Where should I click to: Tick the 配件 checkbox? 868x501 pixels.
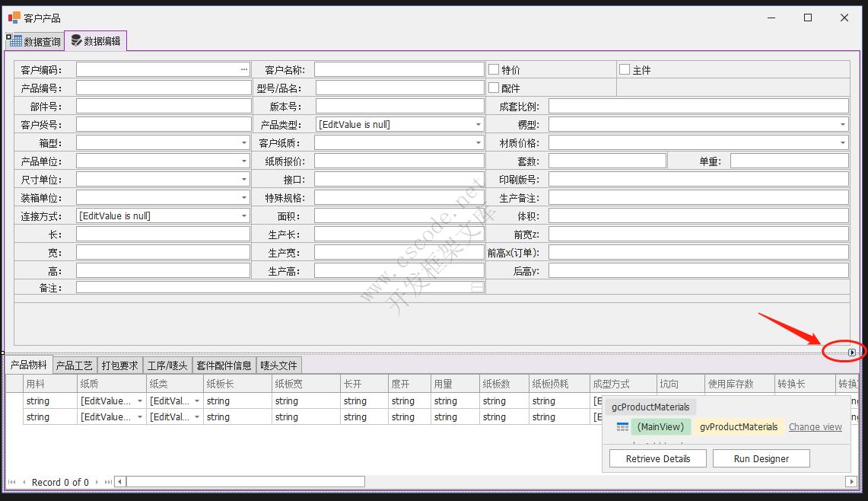[494, 88]
